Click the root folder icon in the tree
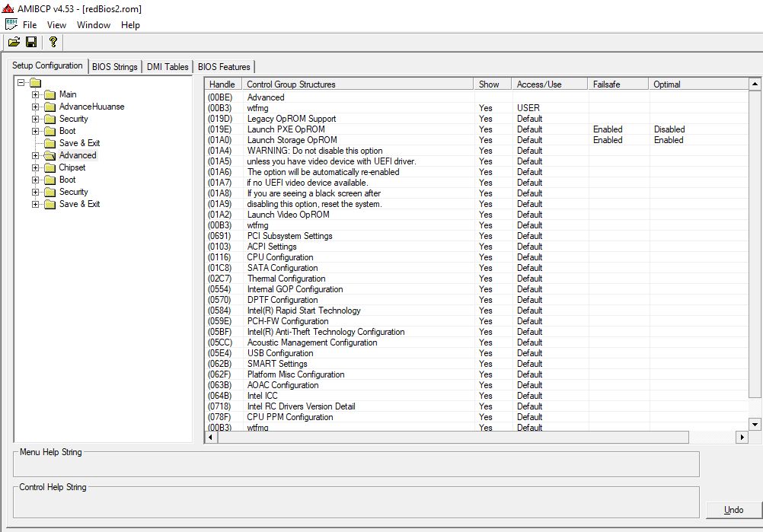763x532 pixels. pos(36,83)
